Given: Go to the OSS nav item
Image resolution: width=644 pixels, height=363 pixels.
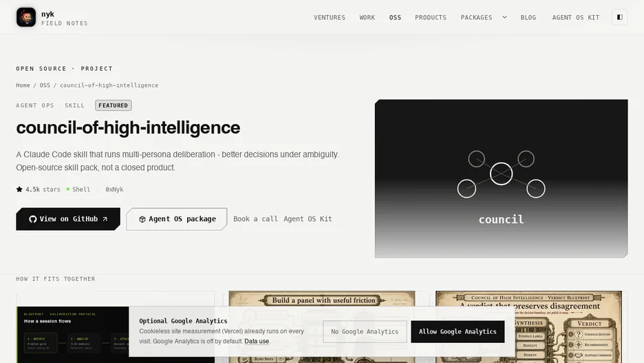Looking at the screenshot, I should pos(395,17).
